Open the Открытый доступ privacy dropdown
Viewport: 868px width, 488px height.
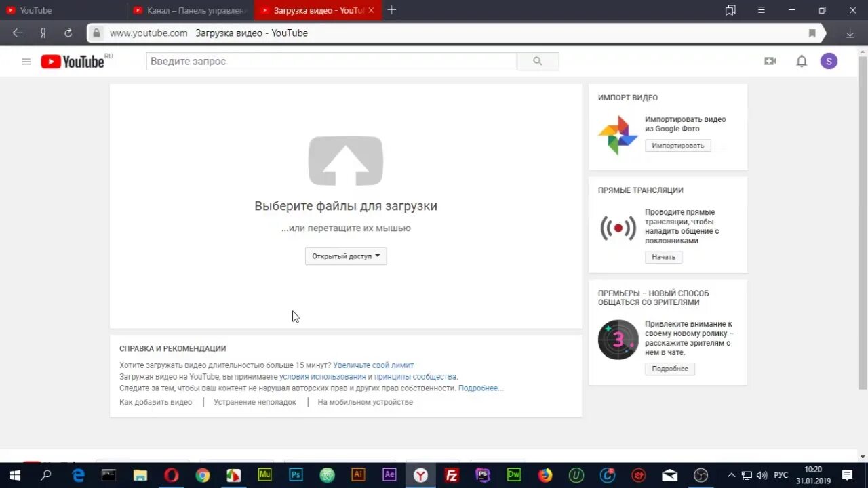click(x=346, y=256)
